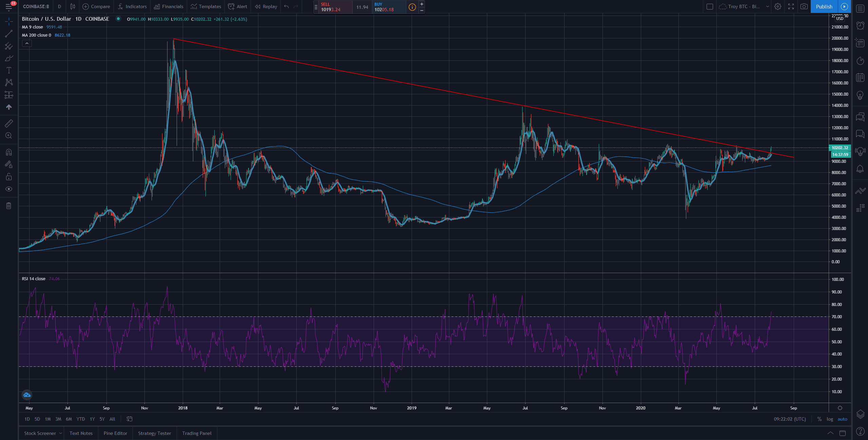Image resolution: width=868 pixels, height=440 pixels.
Task: Toggle log scale on price axis
Action: click(830, 419)
